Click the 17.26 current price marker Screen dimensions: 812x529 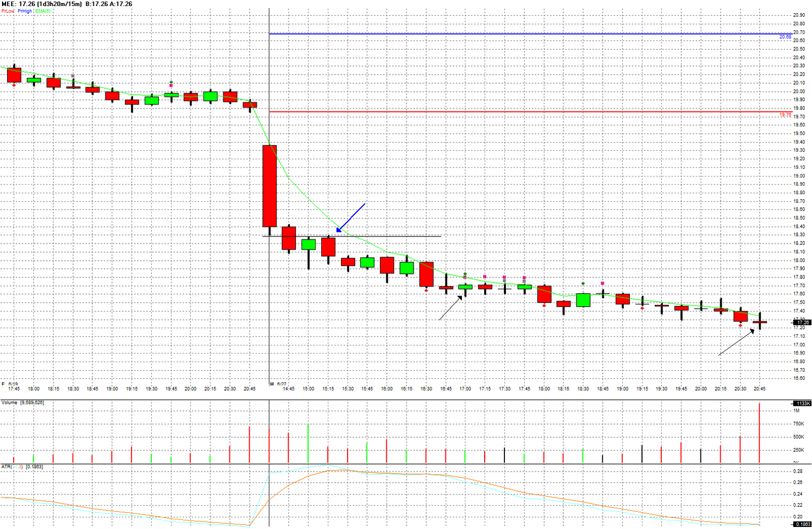802,322
